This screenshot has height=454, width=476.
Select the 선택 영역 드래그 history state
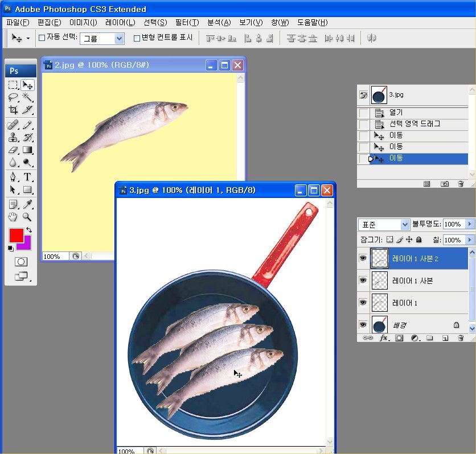click(x=415, y=124)
